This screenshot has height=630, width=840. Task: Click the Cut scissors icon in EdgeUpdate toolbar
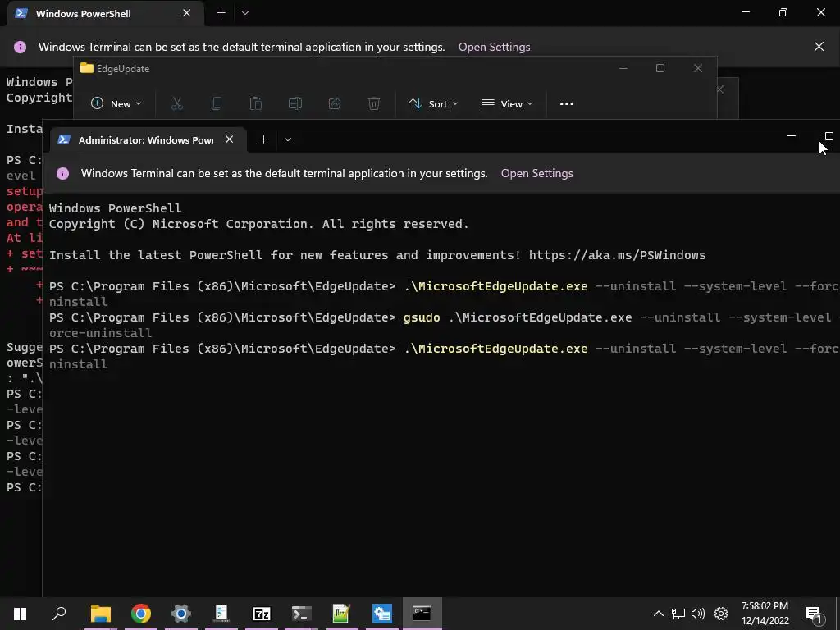pos(177,103)
